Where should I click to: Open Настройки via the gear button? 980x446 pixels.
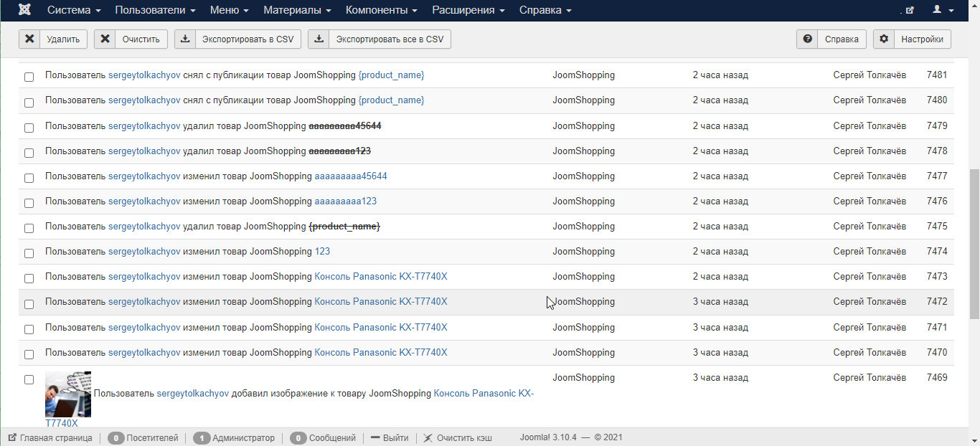[912, 39]
